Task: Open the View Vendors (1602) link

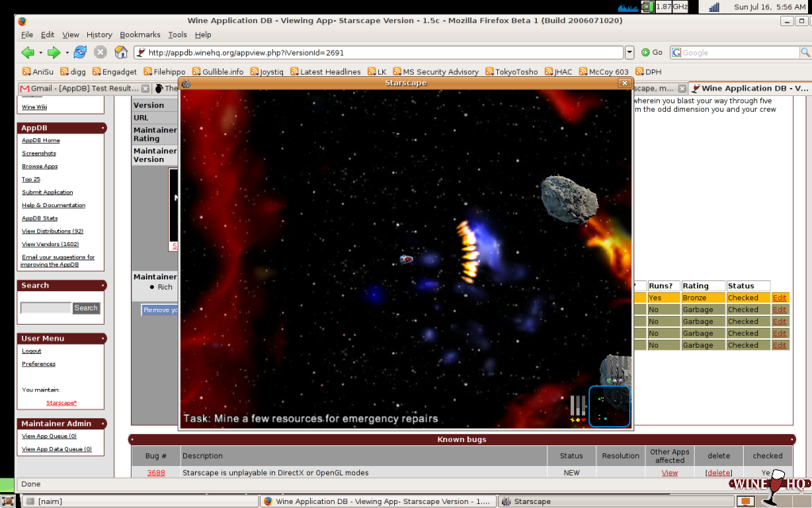Action: click(50, 244)
